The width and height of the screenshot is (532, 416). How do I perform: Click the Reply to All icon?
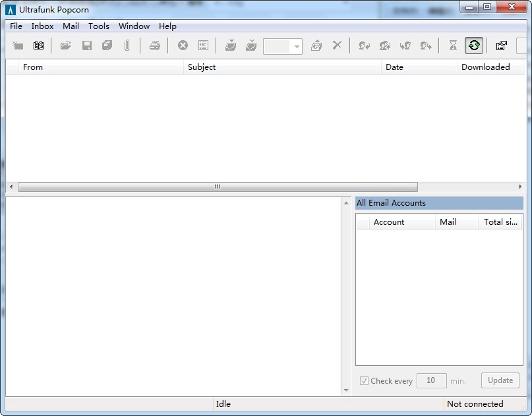385,45
